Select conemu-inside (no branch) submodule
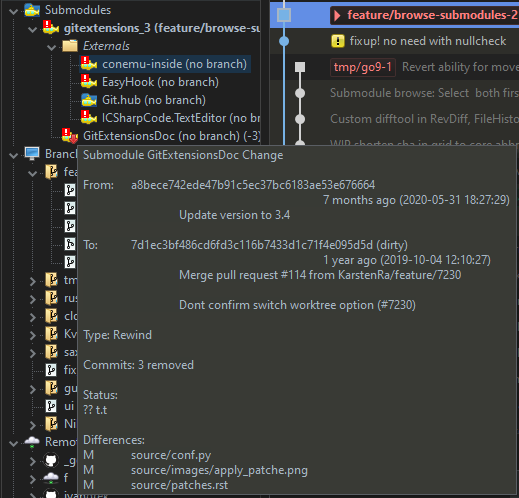Image resolution: width=519 pixels, height=498 pixels. point(174,64)
